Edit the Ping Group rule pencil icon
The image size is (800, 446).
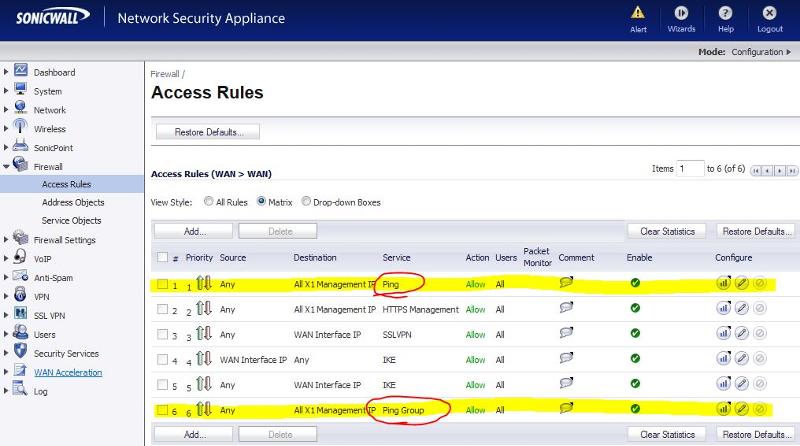[741, 409]
